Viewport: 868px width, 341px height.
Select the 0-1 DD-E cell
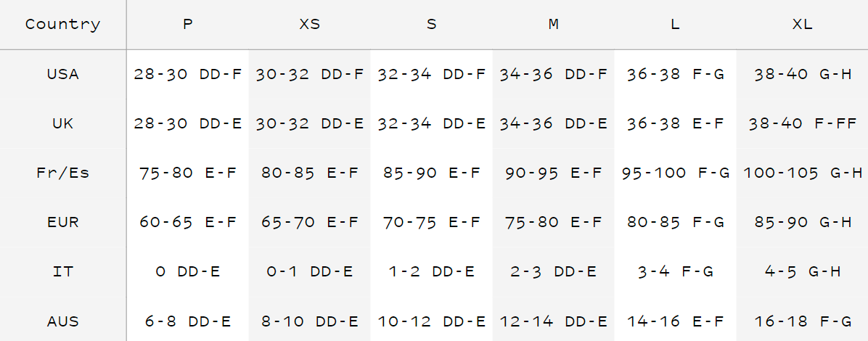coord(309,271)
